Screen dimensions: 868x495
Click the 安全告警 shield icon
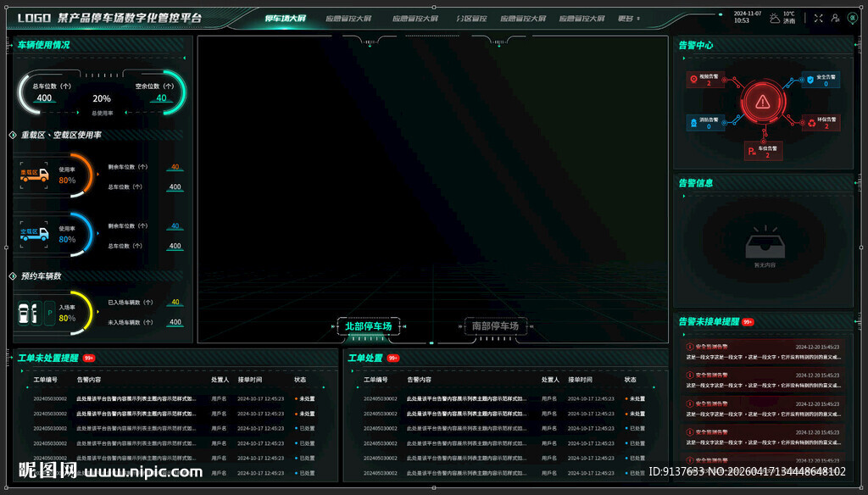coord(810,79)
